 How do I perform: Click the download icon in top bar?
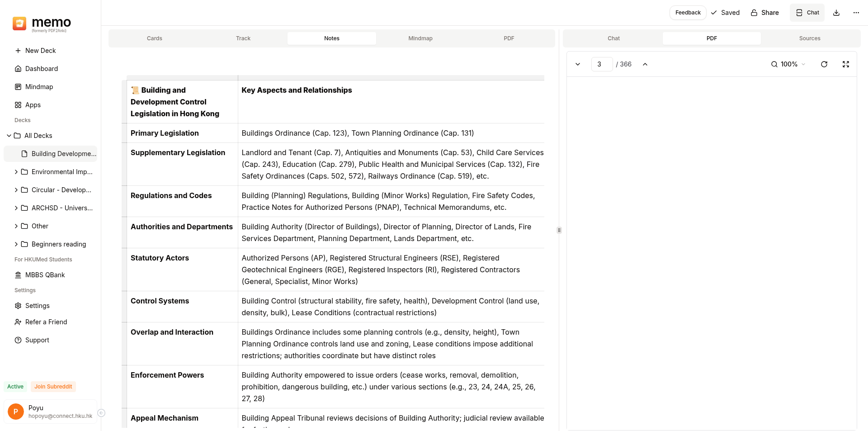tap(836, 13)
